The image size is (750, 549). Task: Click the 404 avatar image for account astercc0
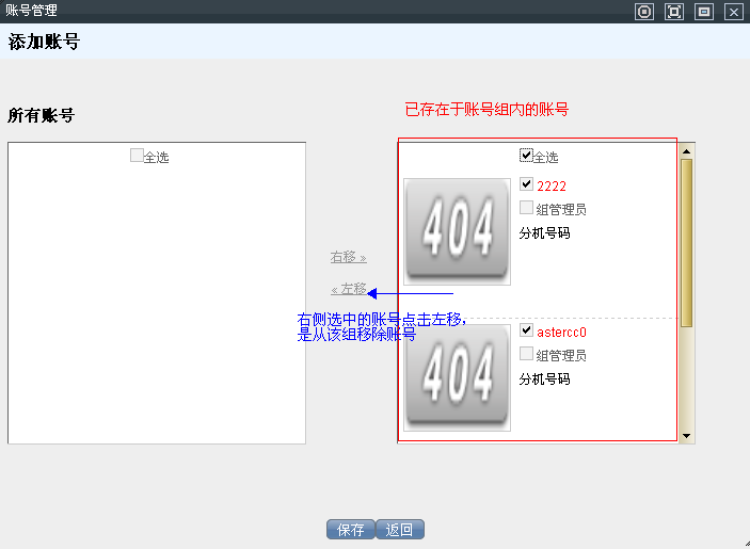tap(457, 377)
